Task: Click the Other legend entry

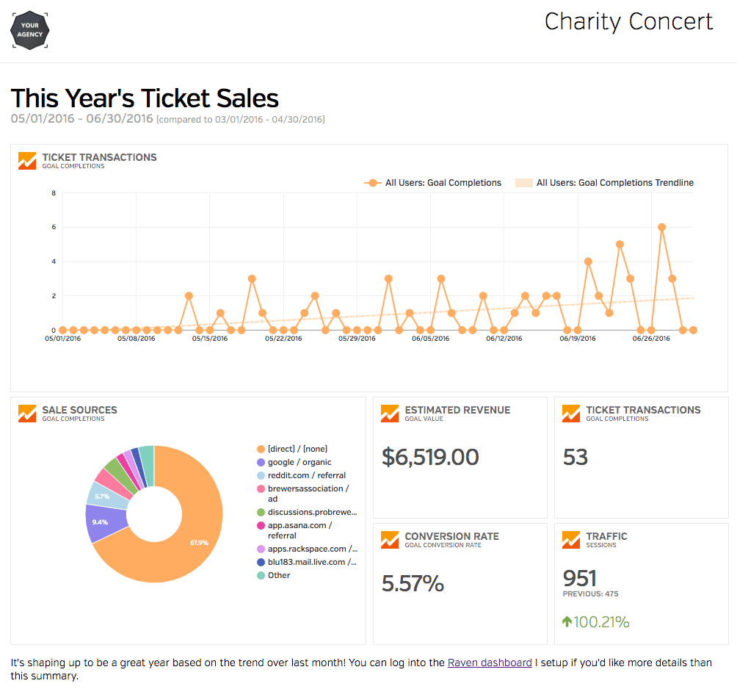Action: (278, 575)
